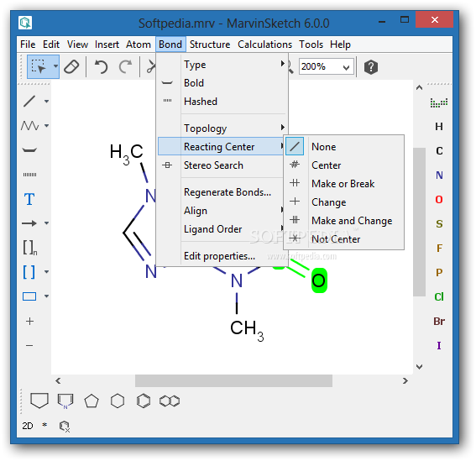Choose Edit properties... entry
This screenshot has height=461, width=476.
point(222,256)
